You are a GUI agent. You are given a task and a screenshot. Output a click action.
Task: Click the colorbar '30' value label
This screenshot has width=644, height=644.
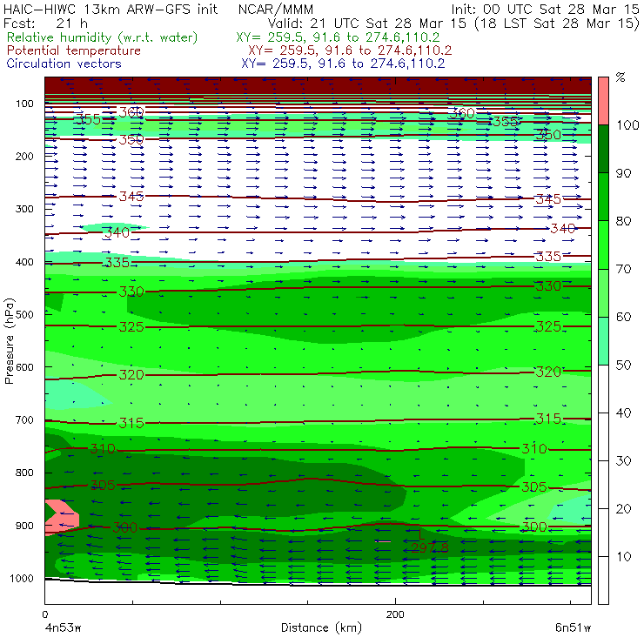[623, 461]
